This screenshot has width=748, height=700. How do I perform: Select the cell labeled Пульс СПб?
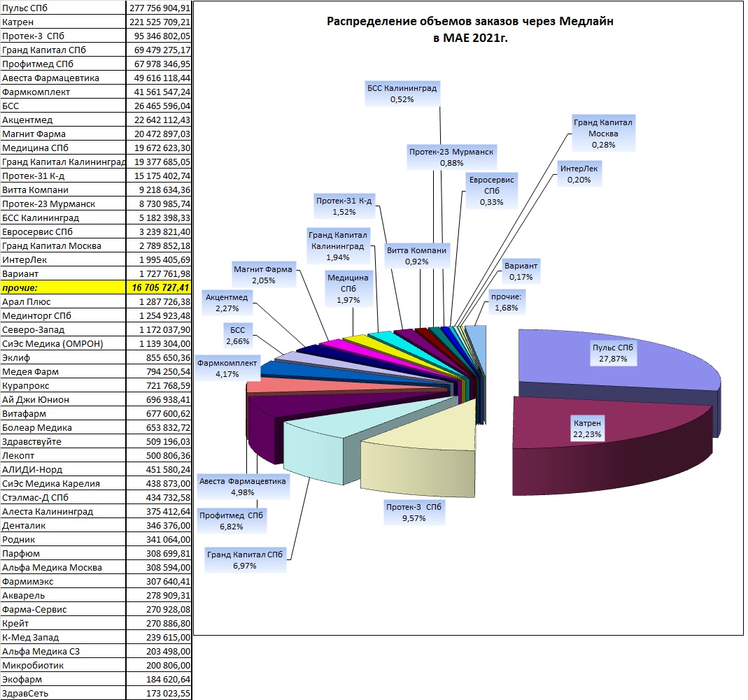(63, 8)
